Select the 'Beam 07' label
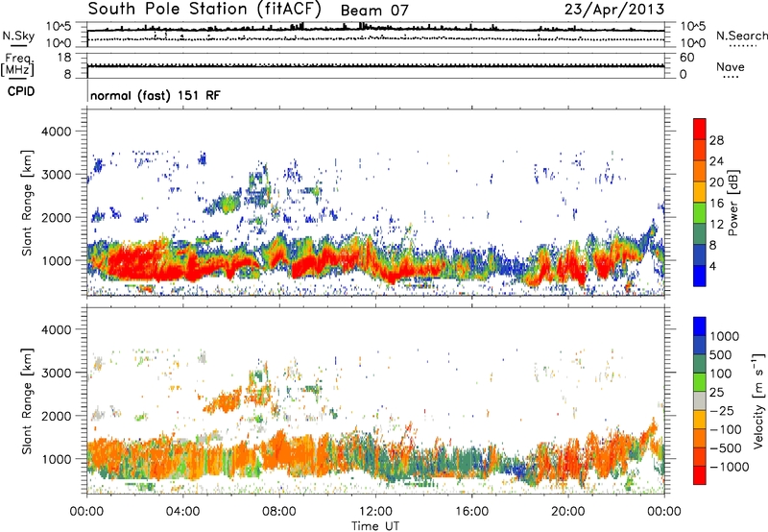This screenshot has width=768, height=532. 374,11
